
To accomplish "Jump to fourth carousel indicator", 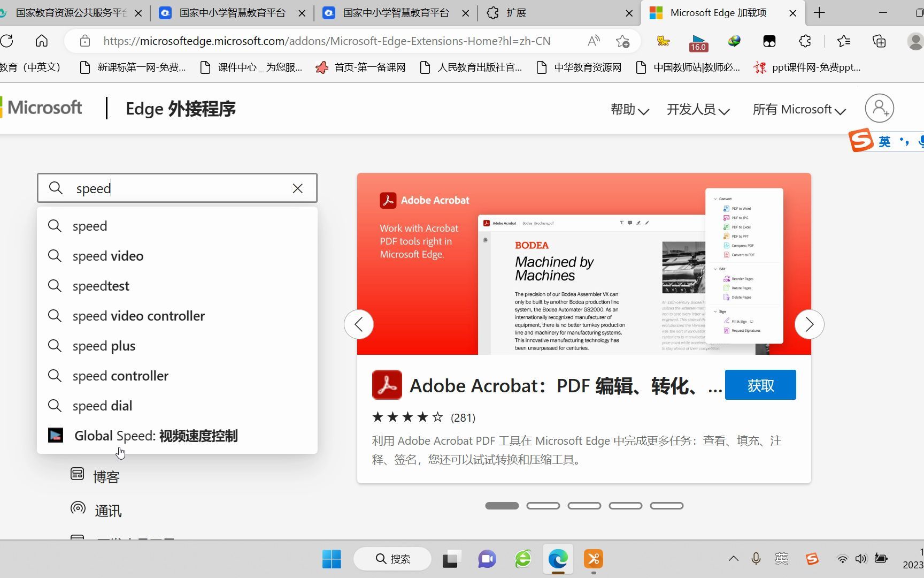I will [x=625, y=506].
